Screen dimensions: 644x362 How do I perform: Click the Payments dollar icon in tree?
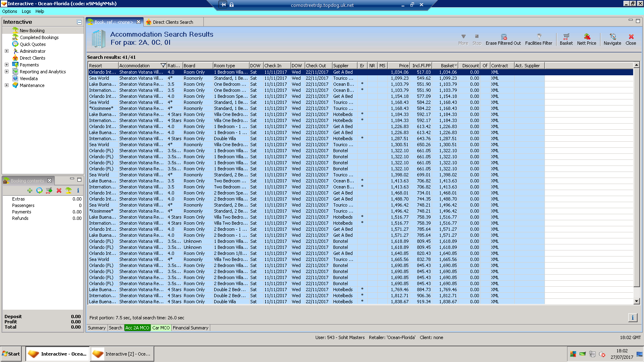click(x=15, y=65)
